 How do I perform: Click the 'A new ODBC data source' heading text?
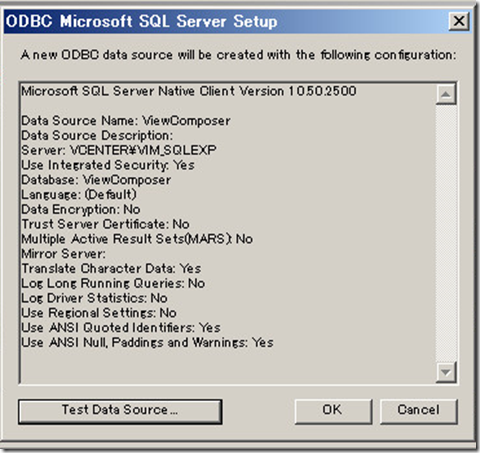(238, 55)
